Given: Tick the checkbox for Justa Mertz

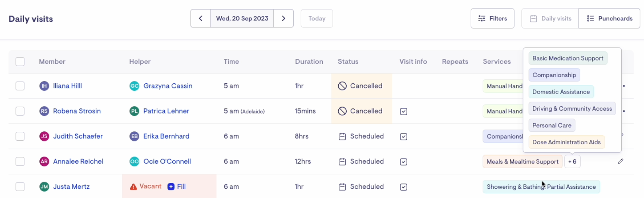Looking at the screenshot, I should point(20,186).
